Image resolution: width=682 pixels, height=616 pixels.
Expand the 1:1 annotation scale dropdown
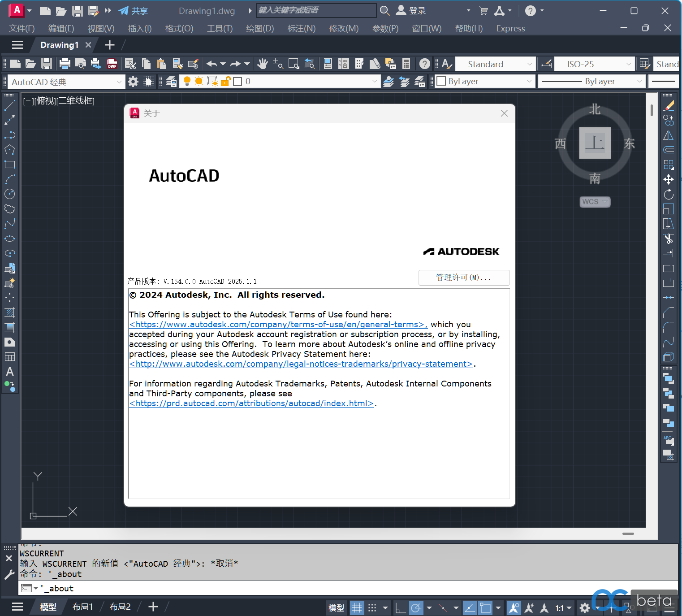(x=564, y=608)
